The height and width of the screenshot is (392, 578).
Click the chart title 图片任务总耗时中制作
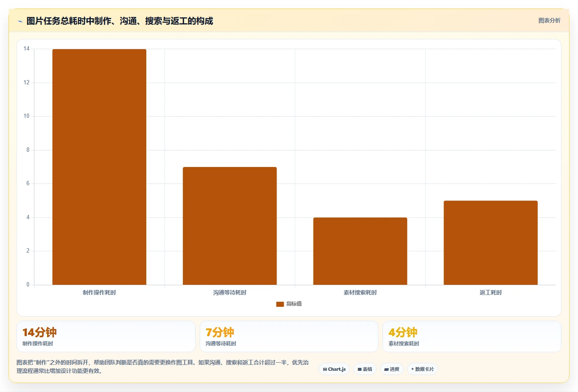[120, 21]
